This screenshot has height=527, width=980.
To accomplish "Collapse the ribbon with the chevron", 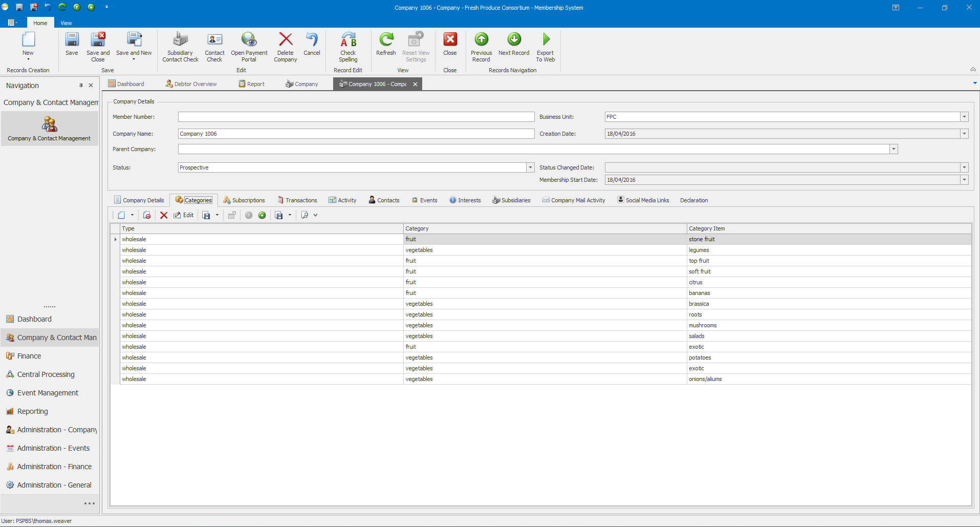I will coord(973,70).
